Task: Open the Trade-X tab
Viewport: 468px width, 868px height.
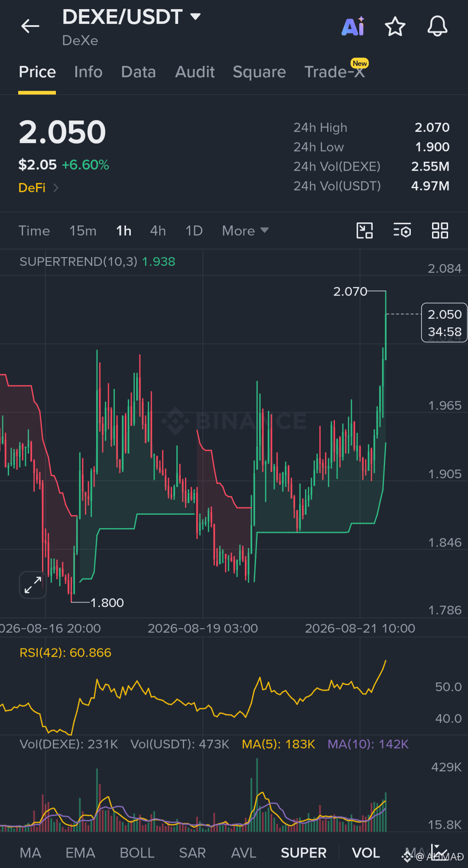Action: tap(335, 72)
